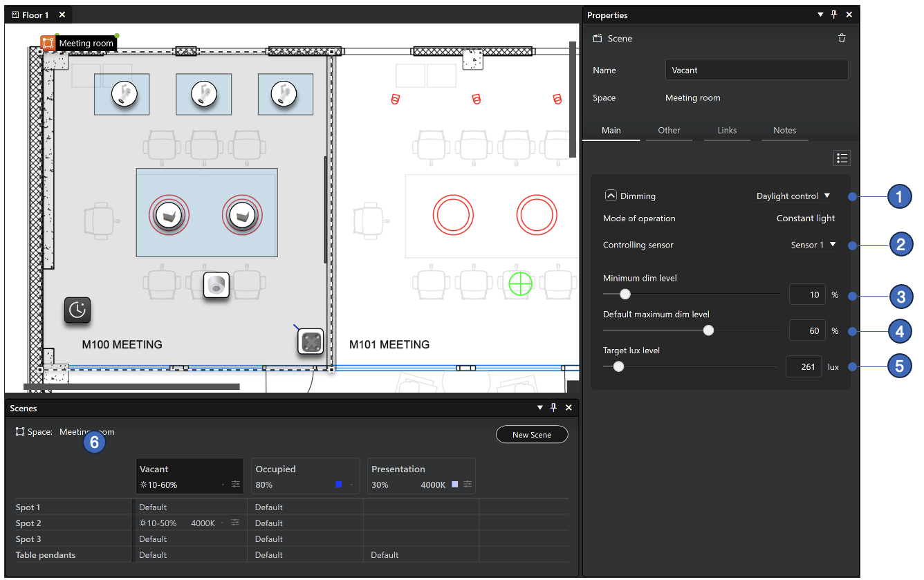Open the adjustment sliders icon on the Vacant scene card
The width and height of the screenshot is (924, 580).
point(235,485)
